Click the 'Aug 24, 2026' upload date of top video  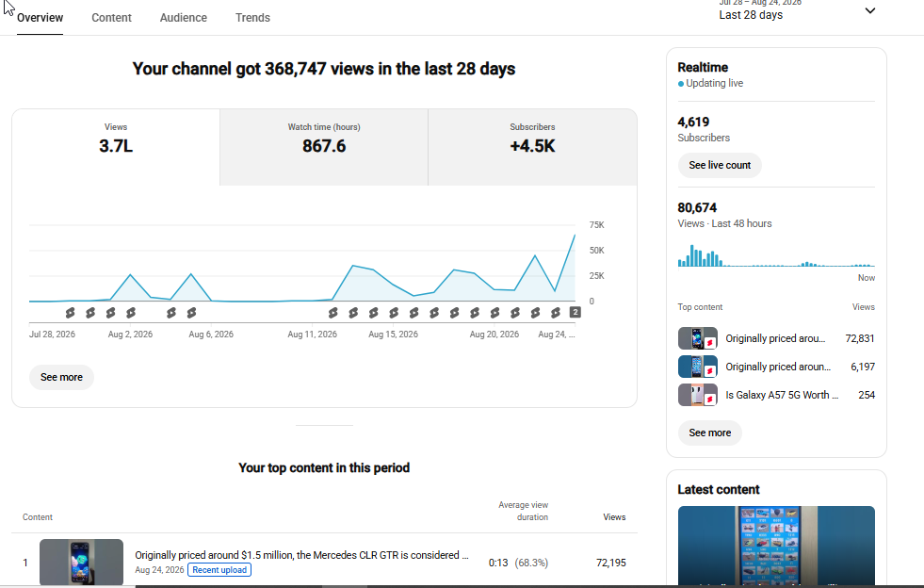click(159, 570)
